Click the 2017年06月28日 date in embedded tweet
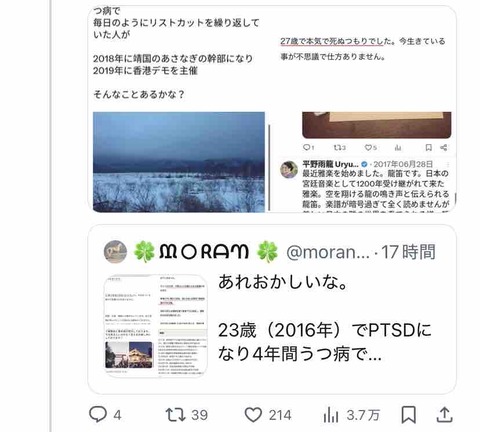 point(403,164)
